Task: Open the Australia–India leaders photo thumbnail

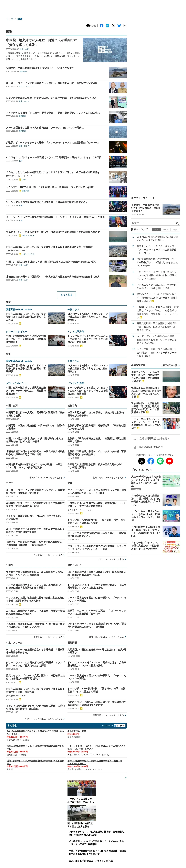Action: [118, 87]
